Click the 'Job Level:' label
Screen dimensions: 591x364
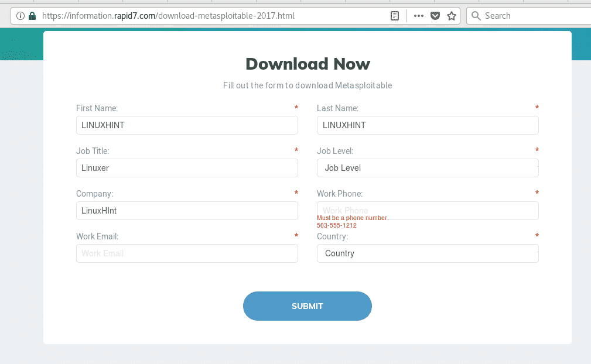pos(334,151)
